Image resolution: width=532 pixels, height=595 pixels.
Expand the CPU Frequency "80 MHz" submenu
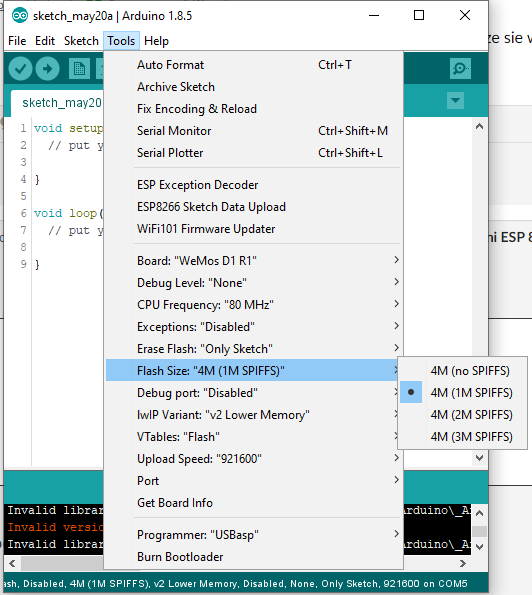(x=253, y=305)
